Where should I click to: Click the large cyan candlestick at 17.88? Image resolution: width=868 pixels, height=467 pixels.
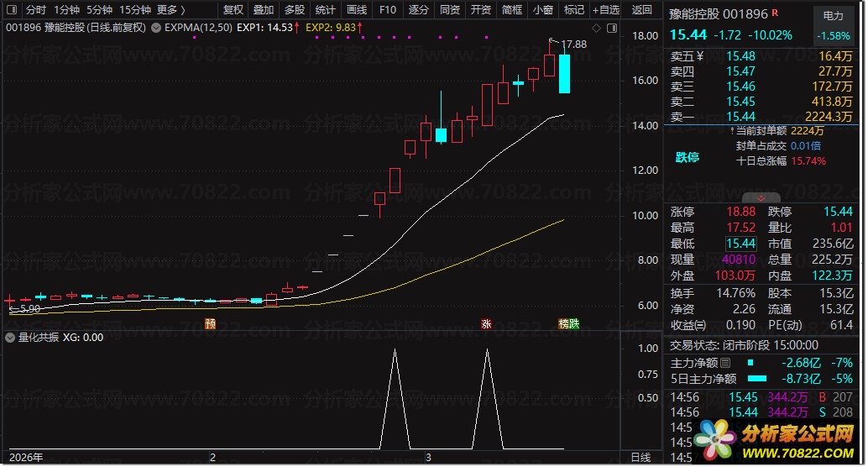click(x=564, y=73)
